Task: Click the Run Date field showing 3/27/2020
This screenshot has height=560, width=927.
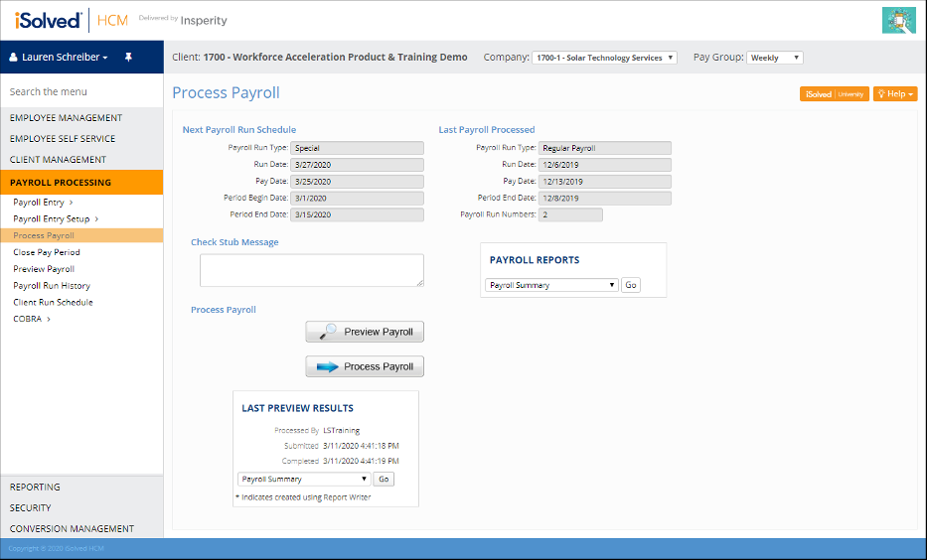Action: (357, 165)
